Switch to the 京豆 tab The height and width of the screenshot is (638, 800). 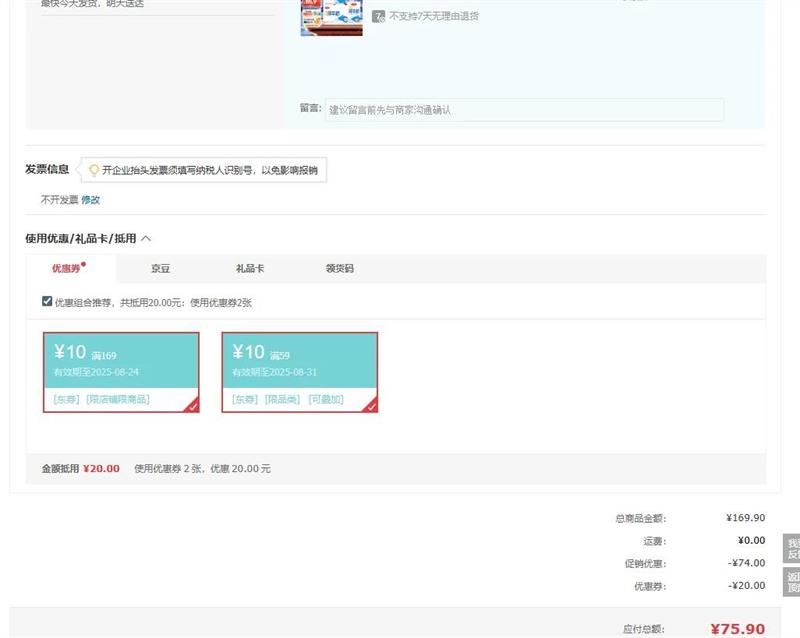click(x=160, y=269)
